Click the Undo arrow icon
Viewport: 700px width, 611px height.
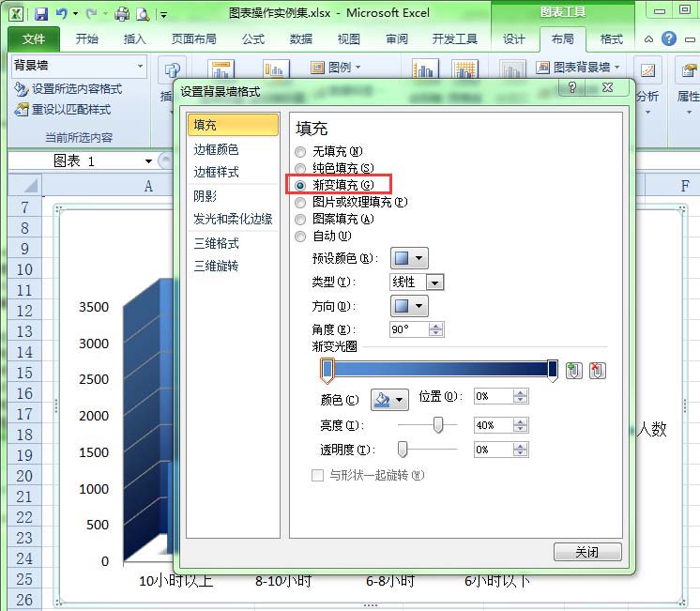[x=62, y=14]
